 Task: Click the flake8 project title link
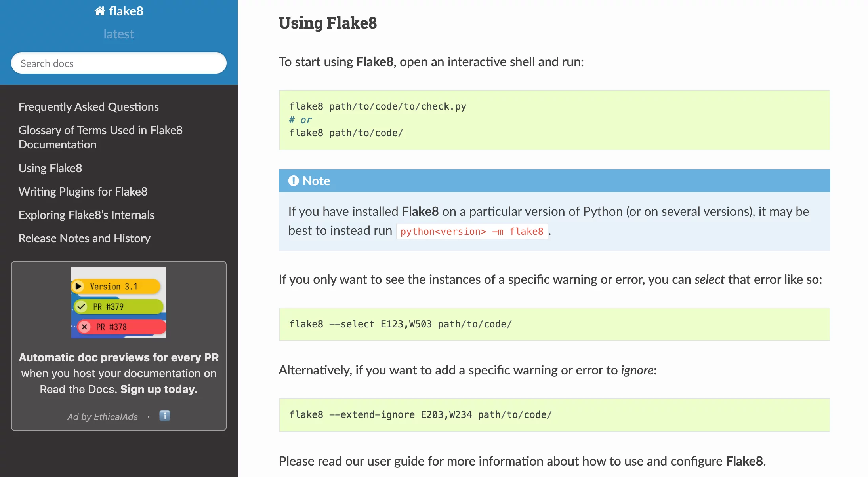126,11
